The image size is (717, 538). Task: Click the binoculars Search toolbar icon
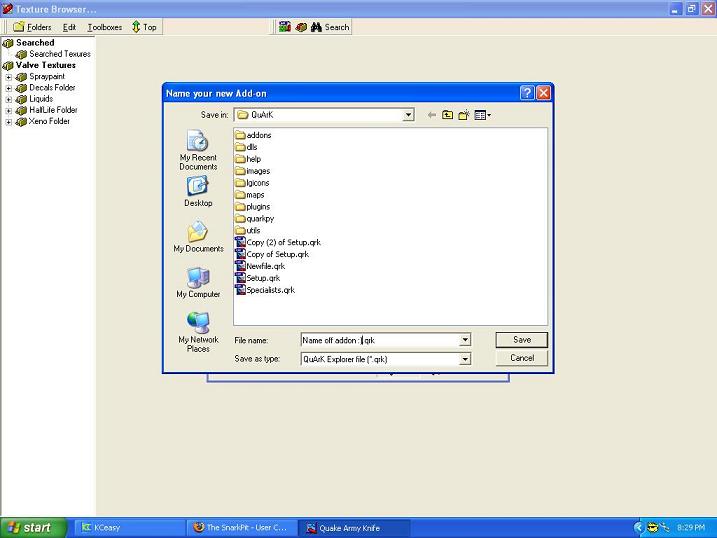(316, 27)
